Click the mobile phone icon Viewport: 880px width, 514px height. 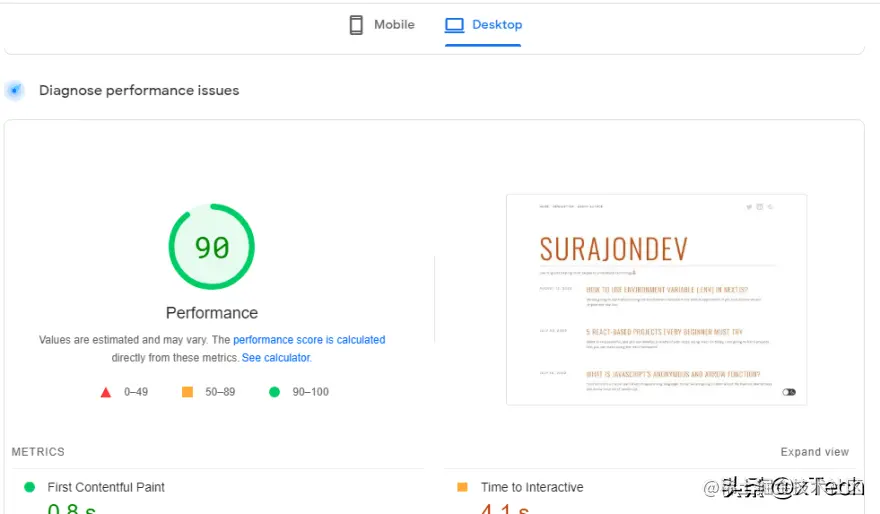(x=356, y=25)
